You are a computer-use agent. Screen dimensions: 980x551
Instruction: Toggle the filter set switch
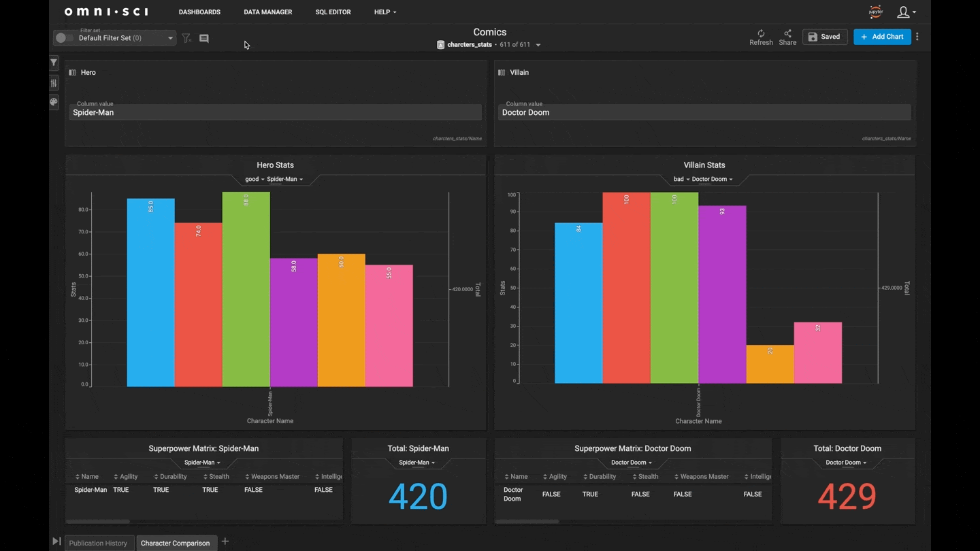64,38
